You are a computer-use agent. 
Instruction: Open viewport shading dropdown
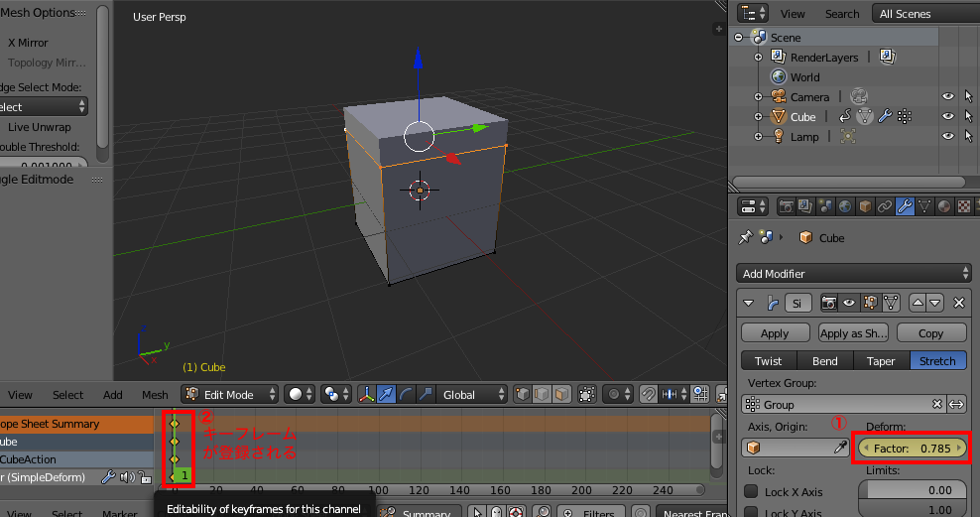(300, 395)
